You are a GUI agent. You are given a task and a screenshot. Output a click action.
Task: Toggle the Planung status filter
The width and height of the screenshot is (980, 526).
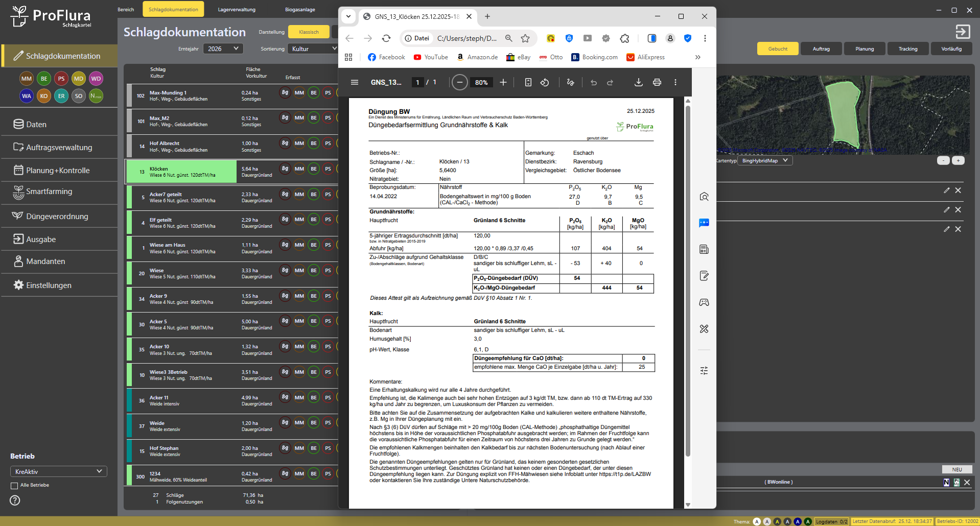[865, 49]
